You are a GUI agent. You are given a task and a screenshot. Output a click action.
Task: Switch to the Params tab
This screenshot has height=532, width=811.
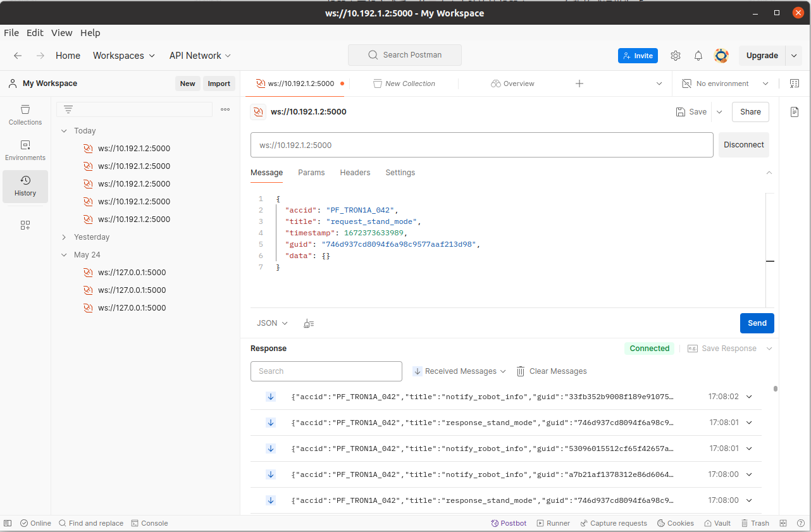click(x=311, y=173)
